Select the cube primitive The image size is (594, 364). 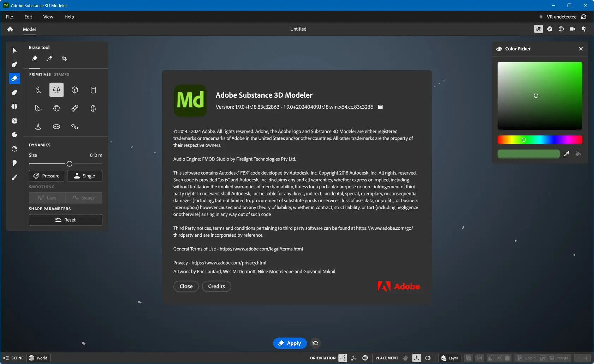pos(75,90)
